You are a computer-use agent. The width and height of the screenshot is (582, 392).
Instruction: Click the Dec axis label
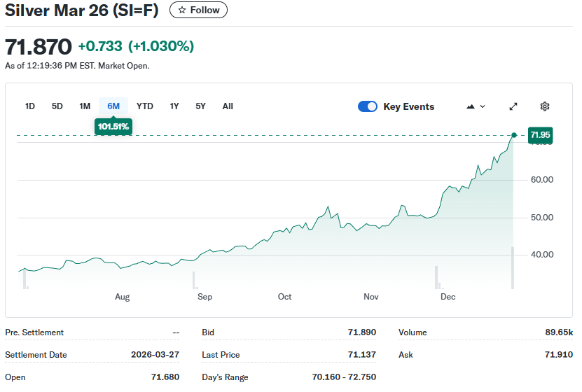coord(448,297)
